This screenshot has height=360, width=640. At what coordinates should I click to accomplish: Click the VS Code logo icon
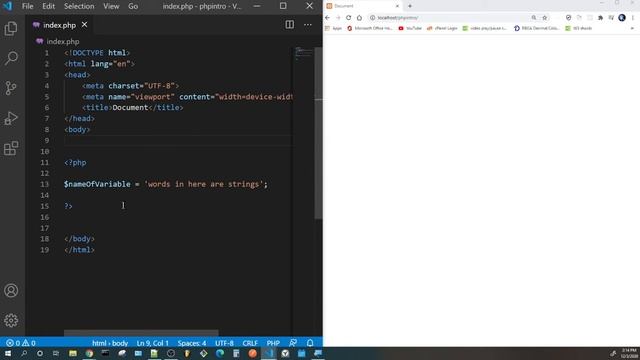(8, 6)
